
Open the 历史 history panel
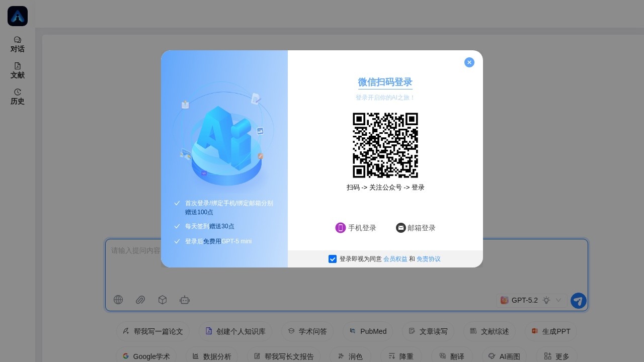pos(17,96)
